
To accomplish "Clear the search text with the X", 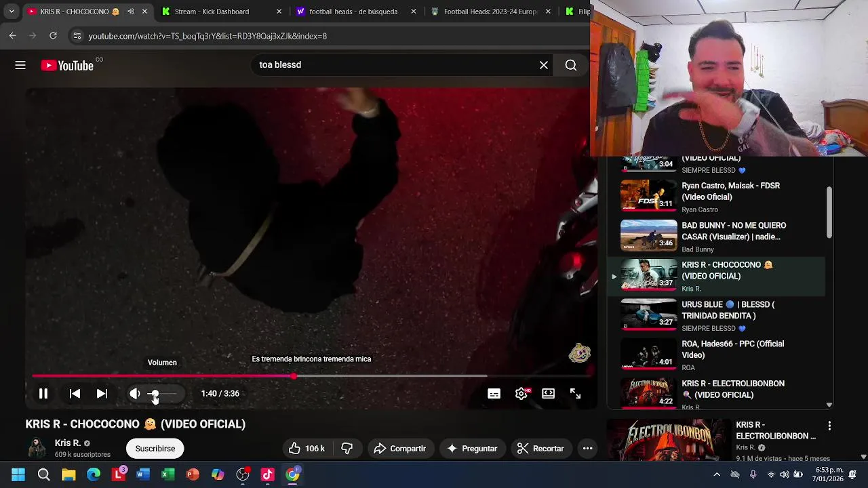I will [x=544, y=65].
